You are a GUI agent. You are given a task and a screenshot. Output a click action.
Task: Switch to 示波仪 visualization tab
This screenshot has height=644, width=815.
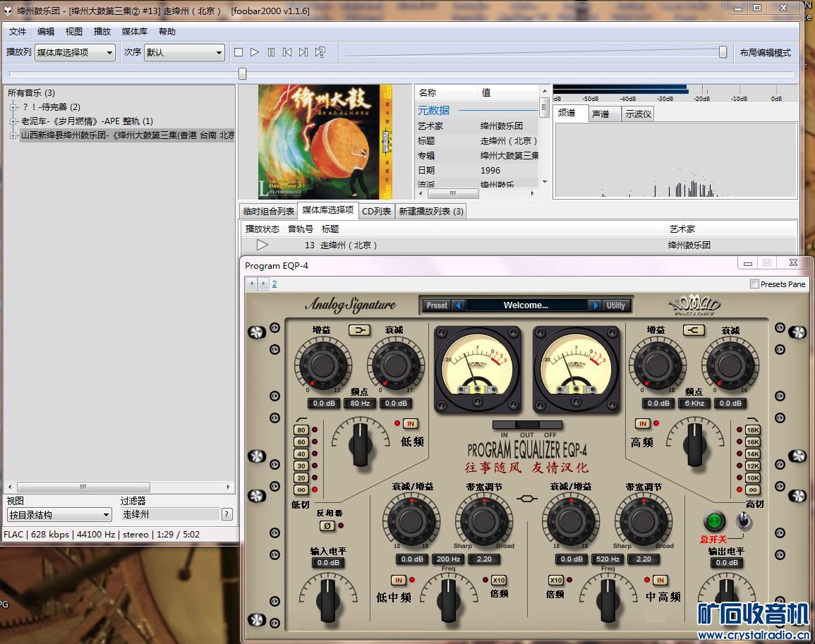pyautogui.click(x=638, y=114)
